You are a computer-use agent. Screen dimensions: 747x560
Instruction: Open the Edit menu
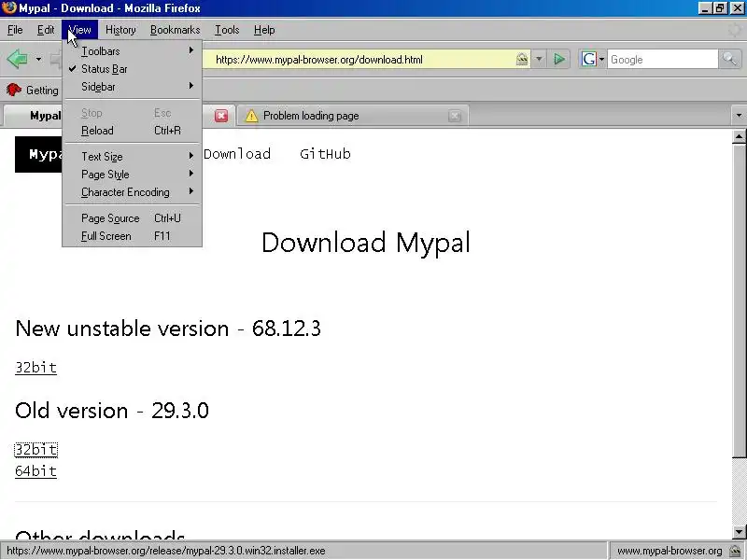(x=46, y=30)
